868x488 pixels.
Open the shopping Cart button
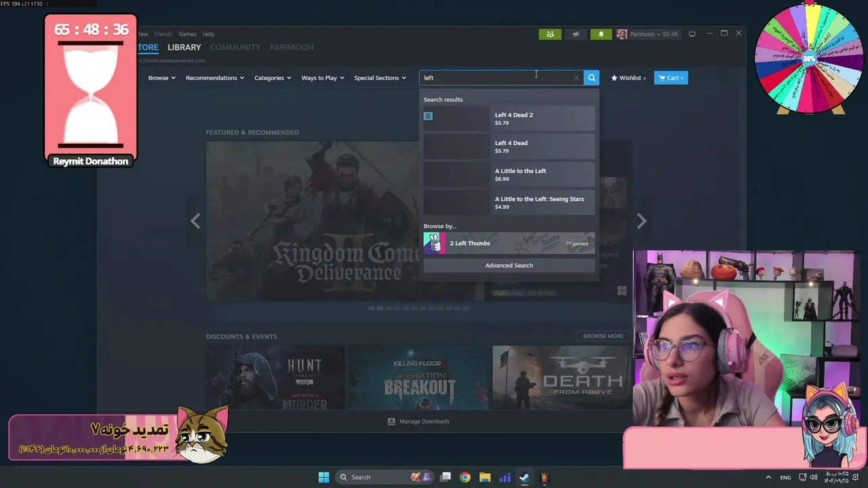(671, 78)
